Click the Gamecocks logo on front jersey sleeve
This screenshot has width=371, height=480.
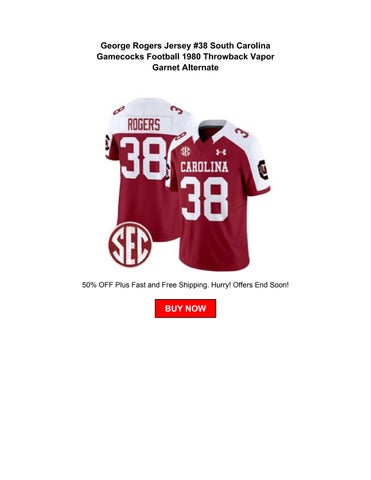click(263, 170)
